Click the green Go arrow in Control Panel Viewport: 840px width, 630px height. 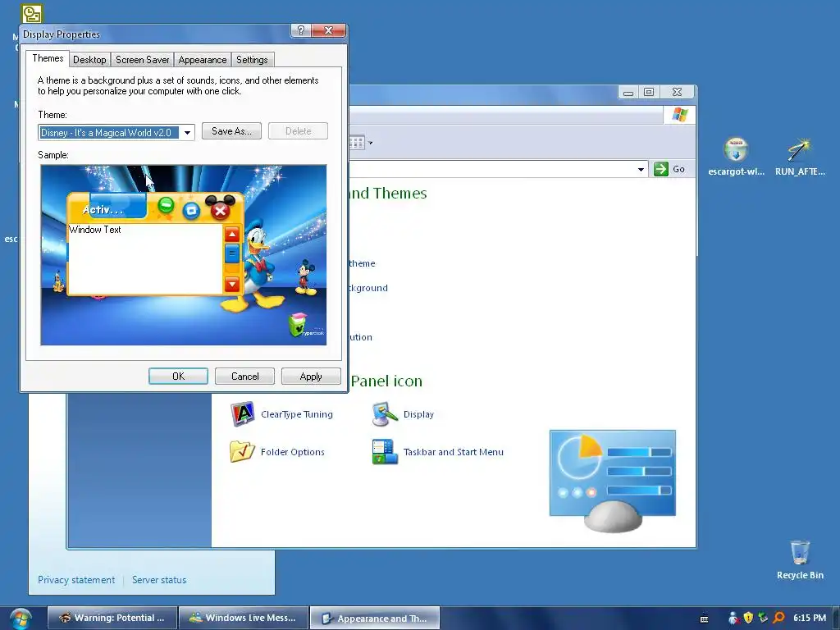pos(661,169)
